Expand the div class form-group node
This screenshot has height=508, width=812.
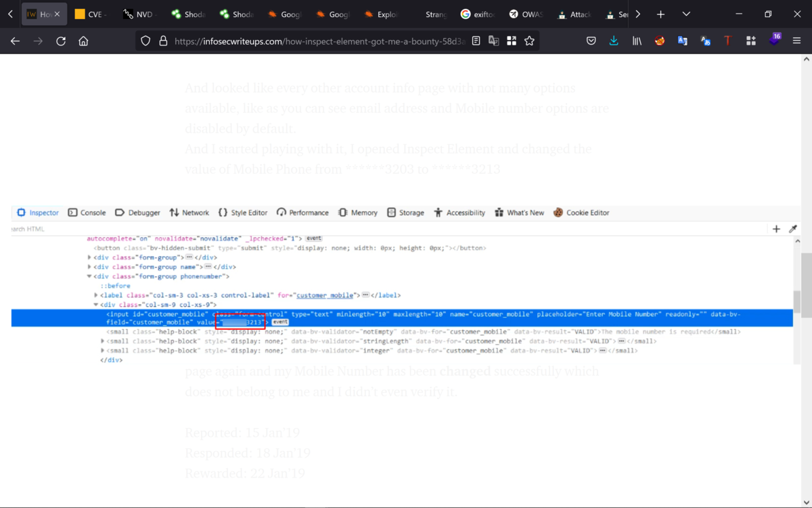point(90,257)
